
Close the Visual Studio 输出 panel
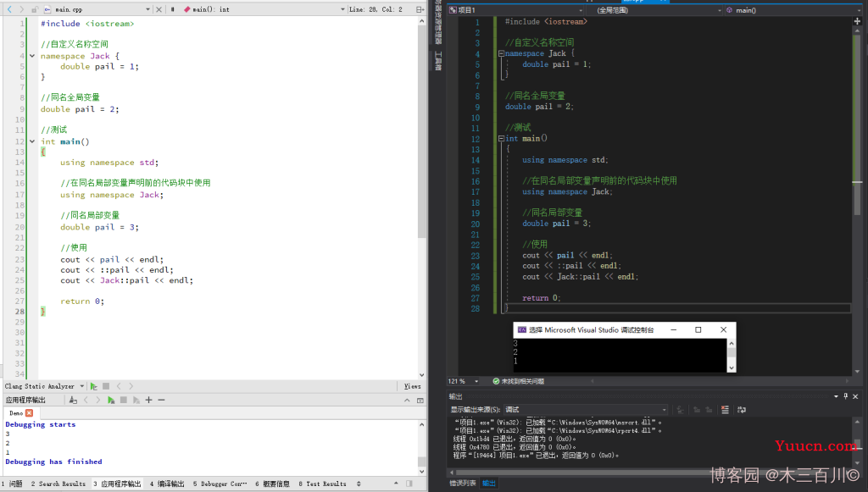855,396
